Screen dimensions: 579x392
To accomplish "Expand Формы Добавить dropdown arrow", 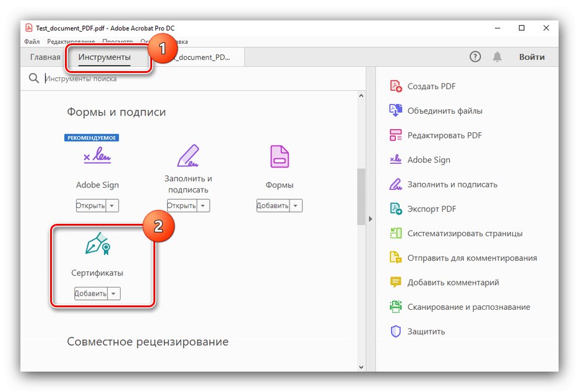I will click(x=296, y=206).
